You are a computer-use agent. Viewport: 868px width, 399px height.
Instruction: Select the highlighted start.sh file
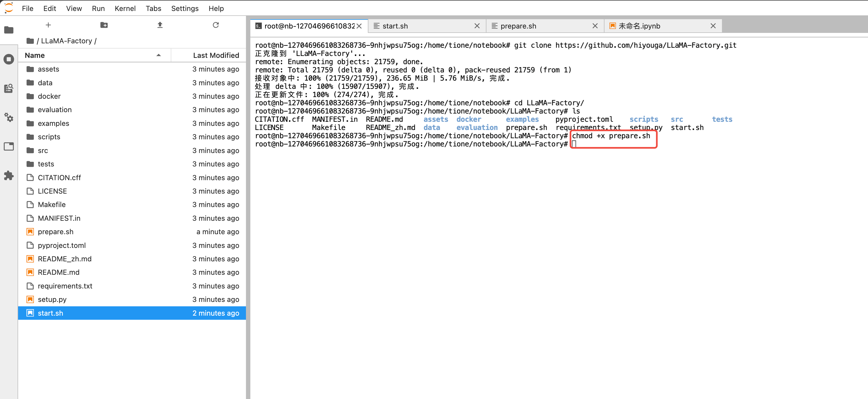click(x=132, y=313)
